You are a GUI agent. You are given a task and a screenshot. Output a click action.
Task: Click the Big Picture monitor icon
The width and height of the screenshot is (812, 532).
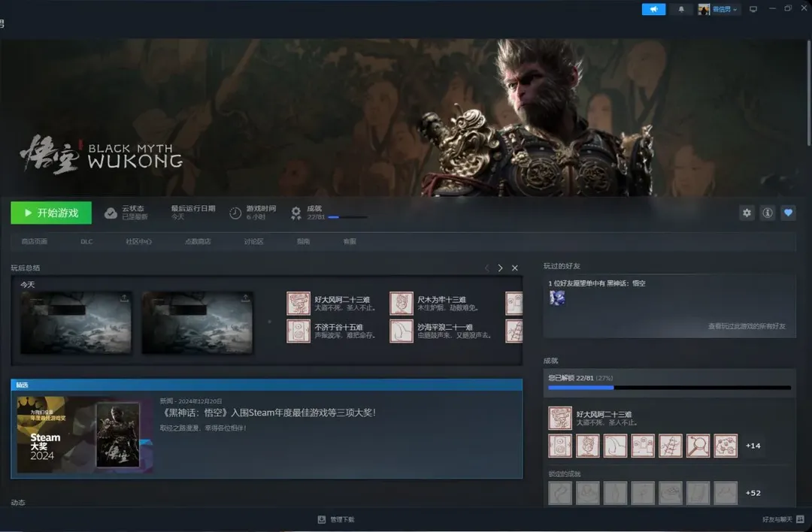753,9
